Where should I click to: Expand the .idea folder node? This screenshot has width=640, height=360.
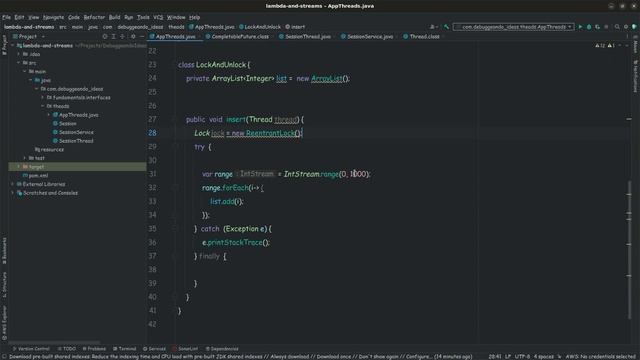click(18, 54)
